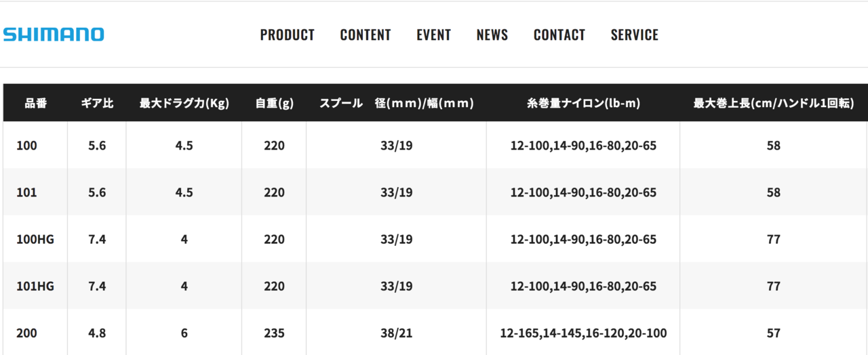The image size is (868, 355).
Task: Click the 38/21 spool size cell
Action: pos(396,333)
